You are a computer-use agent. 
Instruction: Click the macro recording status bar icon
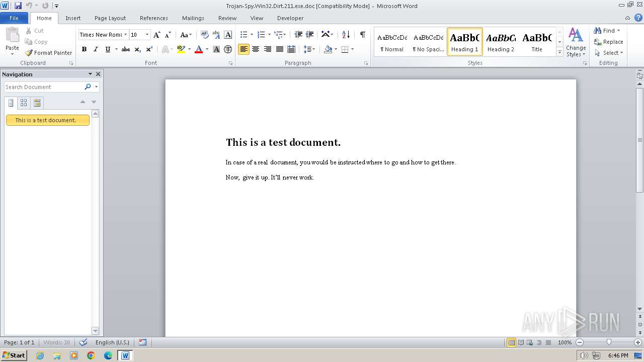[x=142, y=342]
